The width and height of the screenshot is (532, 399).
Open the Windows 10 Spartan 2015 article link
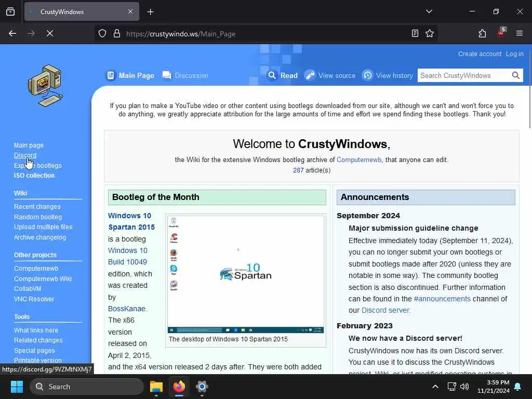(x=131, y=221)
